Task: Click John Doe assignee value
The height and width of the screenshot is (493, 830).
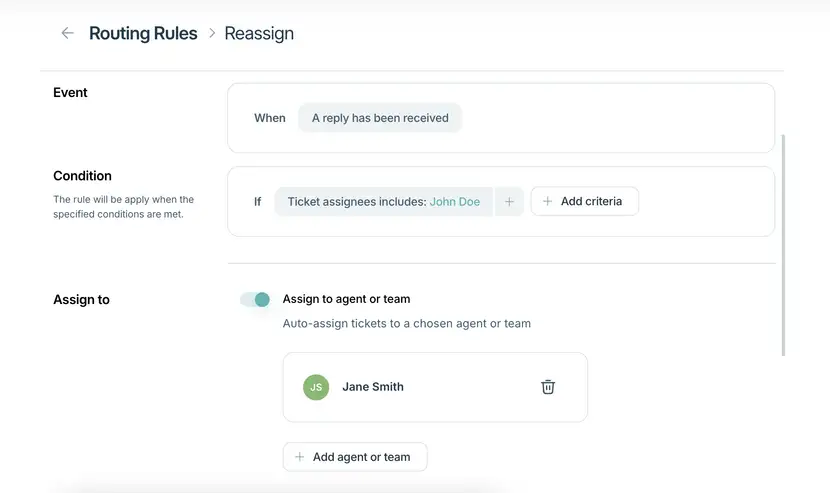Action: (455, 202)
